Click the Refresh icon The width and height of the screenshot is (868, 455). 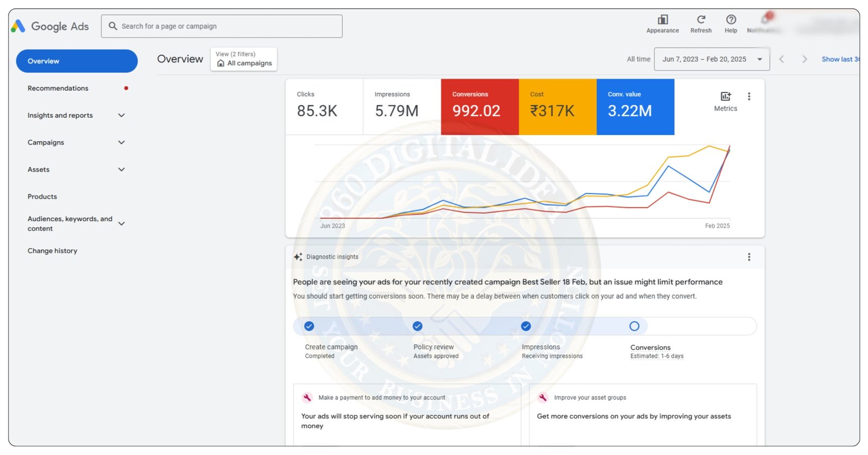(x=701, y=20)
